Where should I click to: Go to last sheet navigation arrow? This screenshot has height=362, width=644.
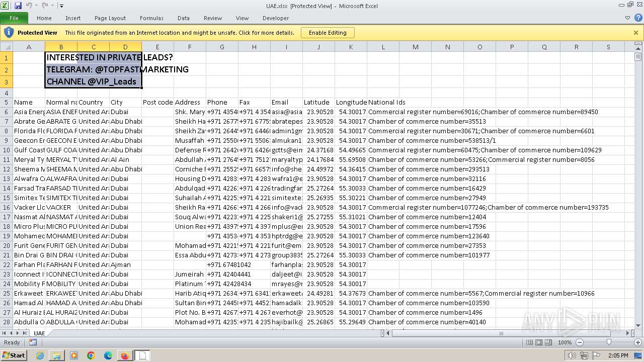point(26,333)
